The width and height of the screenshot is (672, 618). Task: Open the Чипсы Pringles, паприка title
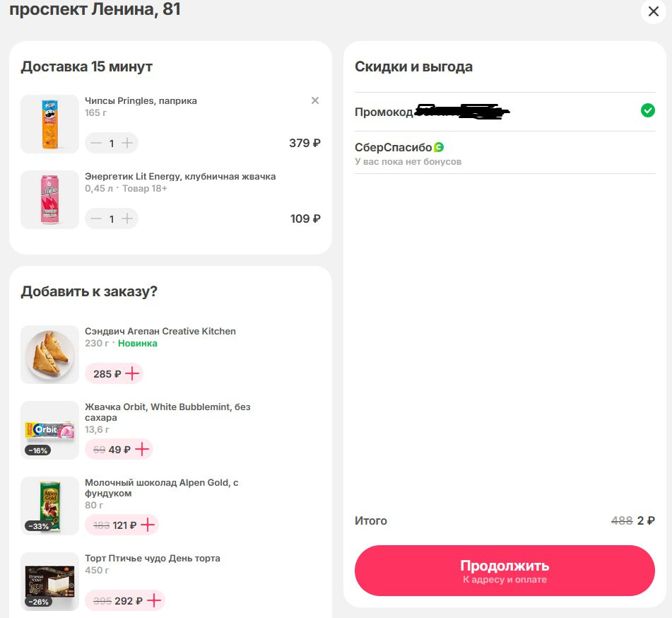click(141, 101)
